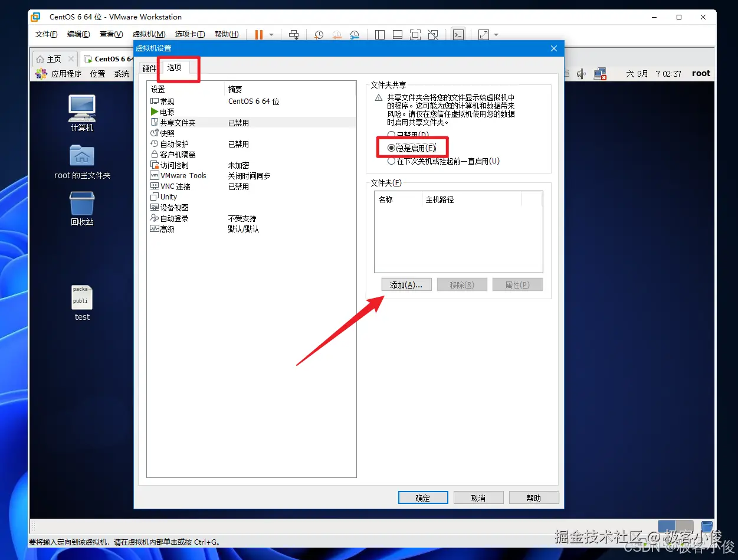Select the test file on guest desktop
This screenshot has height=560, width=738.
click(x=82, y=303)
